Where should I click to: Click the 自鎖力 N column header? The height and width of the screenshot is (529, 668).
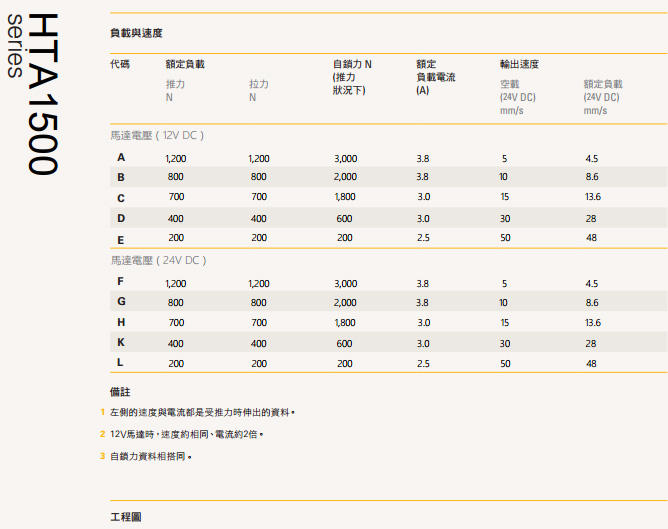click(x=352, y=77)
